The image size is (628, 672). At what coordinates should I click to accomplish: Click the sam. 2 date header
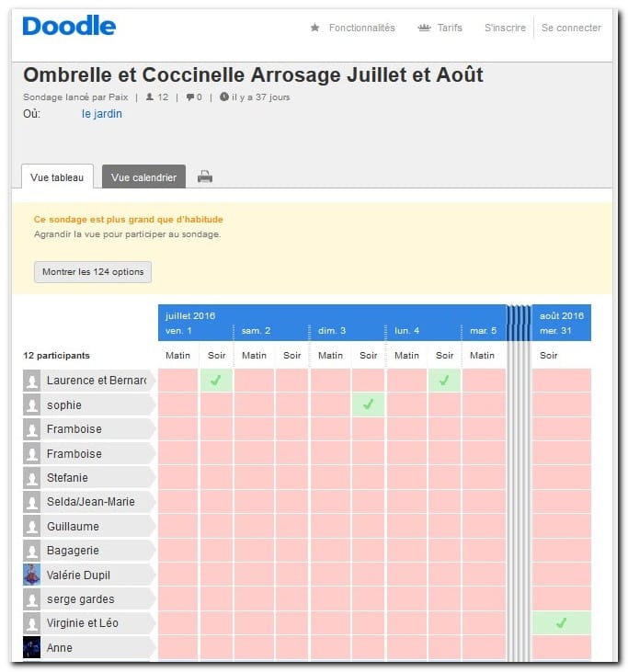click(256, 331)
